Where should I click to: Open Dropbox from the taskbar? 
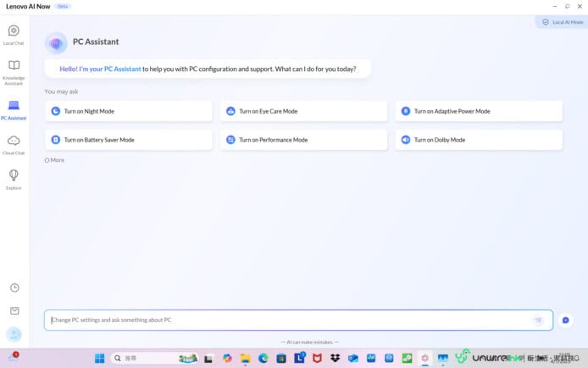(x=336, y=358)
